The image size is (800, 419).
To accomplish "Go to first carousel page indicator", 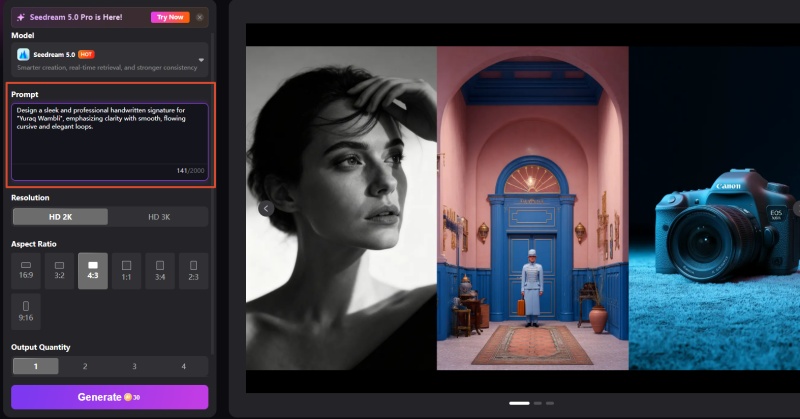I will [x=519, y=403].
